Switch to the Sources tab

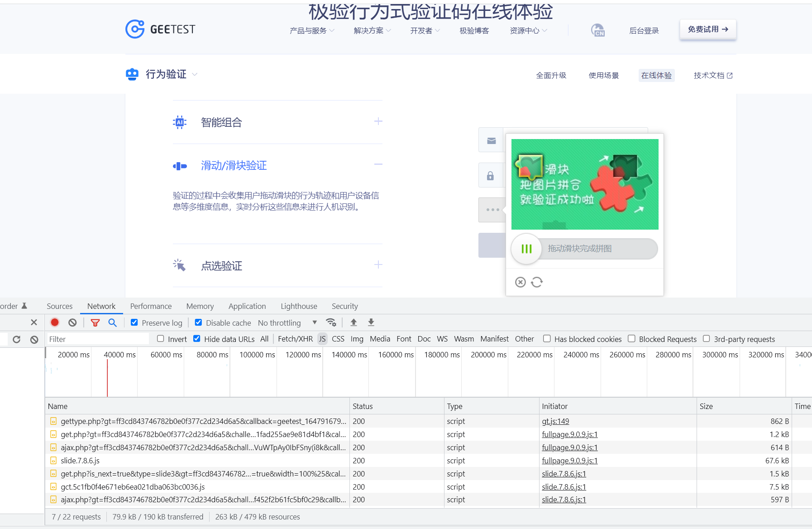[x=59, y=306]
